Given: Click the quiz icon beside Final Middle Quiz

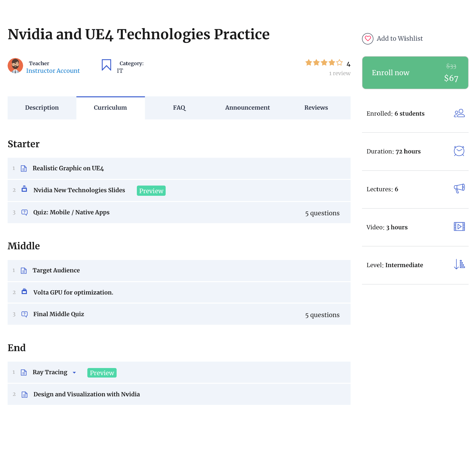Looking at the screenshot, I should pyautogui.click(x=25, y=314).
